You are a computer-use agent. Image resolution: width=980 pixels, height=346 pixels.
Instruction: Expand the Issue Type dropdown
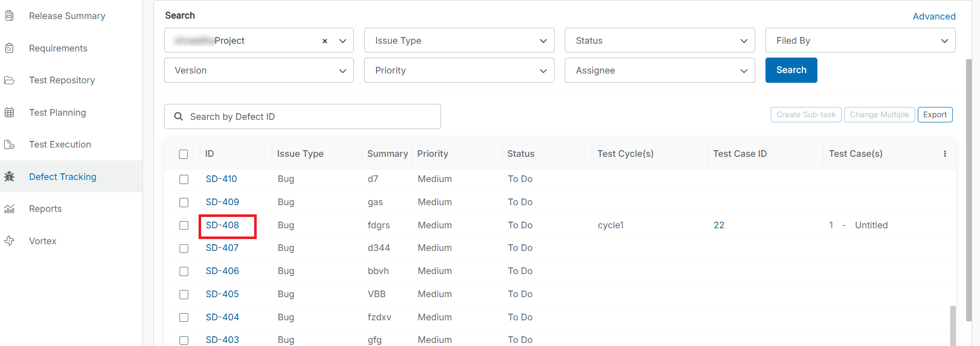pos(459,41)
